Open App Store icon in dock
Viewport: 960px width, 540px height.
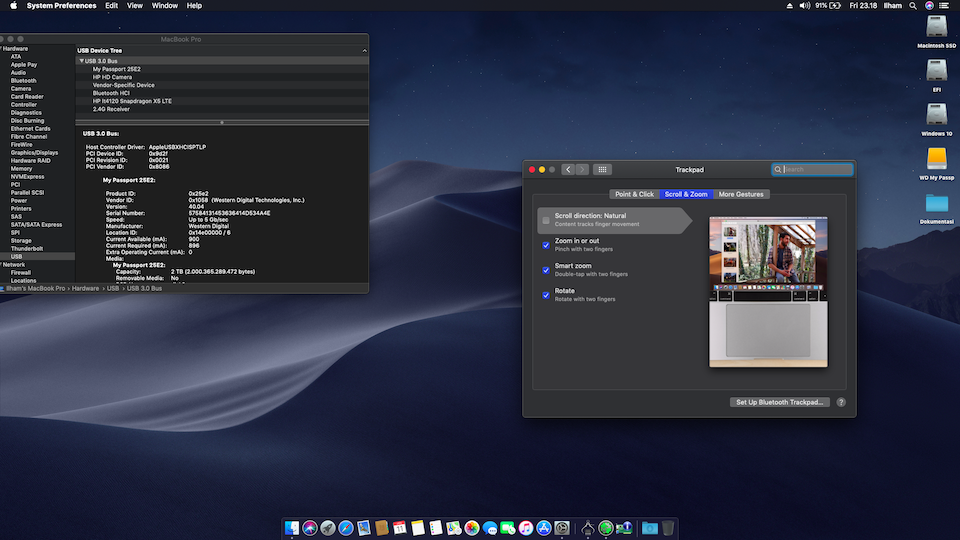point(544,528)
